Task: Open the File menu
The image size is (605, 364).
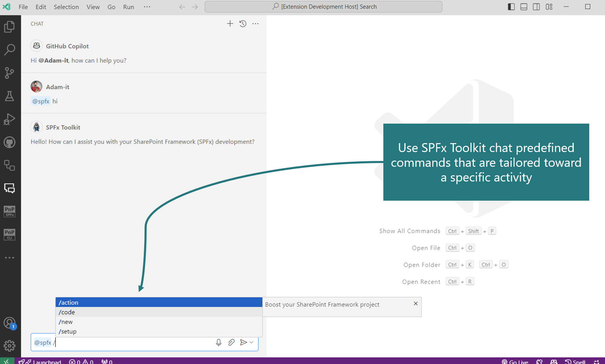Action: [23, 7]
